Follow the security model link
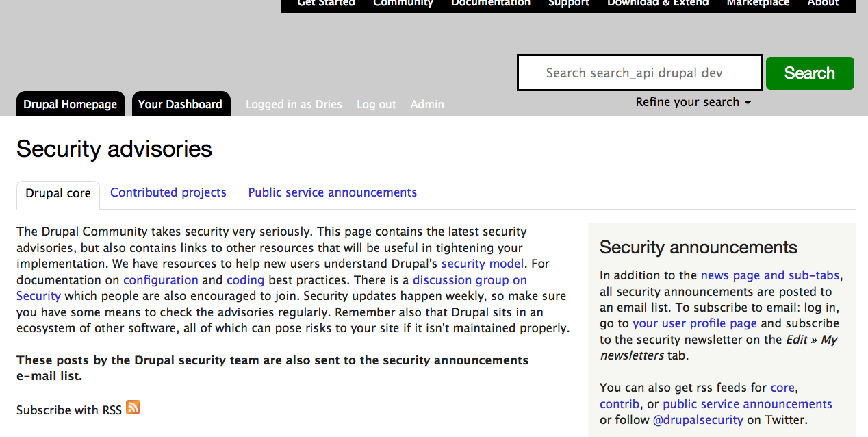Viewport: 868px width, 437px height. 483,264
